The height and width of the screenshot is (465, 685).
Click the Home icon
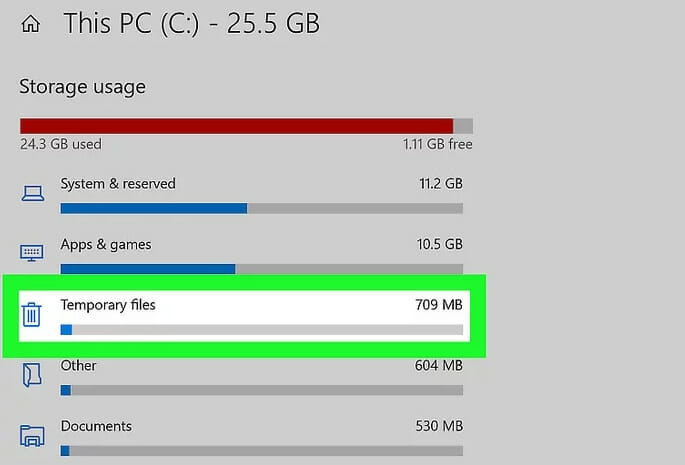(x=31, y=24)
